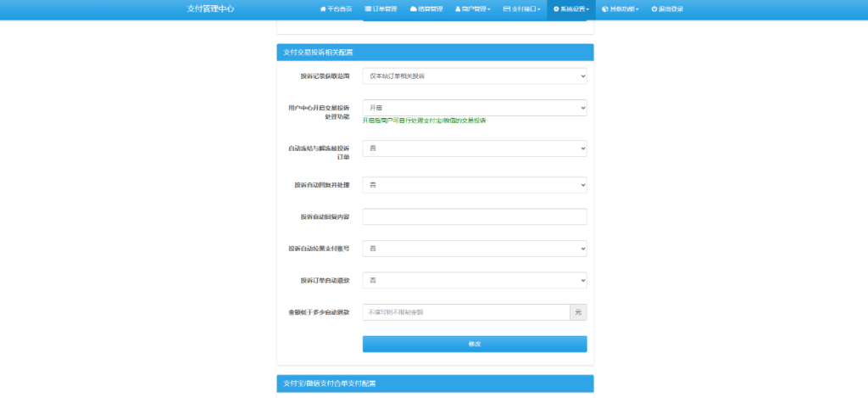Expand the 投诉自动拉黑支付账号 dropdown
Image resolution: width=868 pixels, height=398 pixels.
474,249
